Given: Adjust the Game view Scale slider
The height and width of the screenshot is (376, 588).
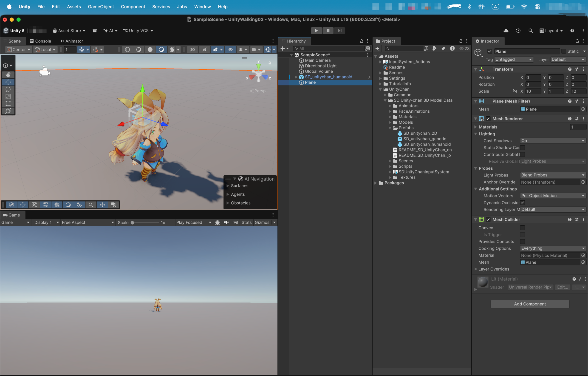Looking at the screenshot, I should (x=145, y=222).
